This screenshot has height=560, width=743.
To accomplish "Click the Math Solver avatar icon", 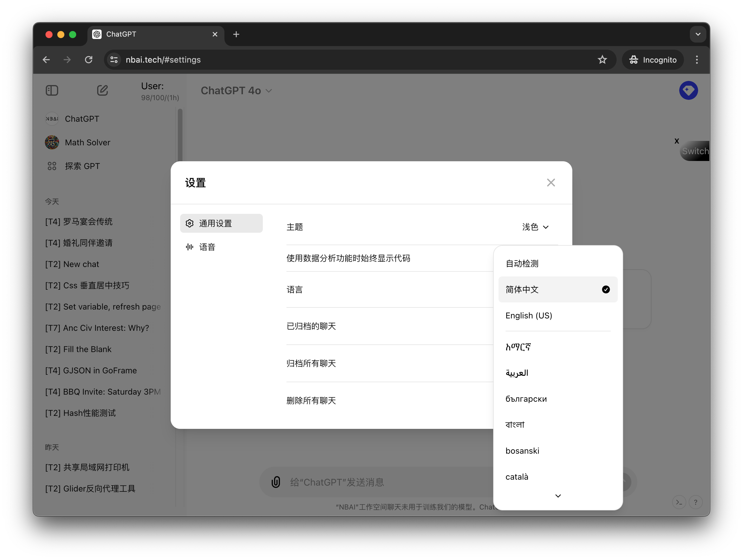I will point(52,142).
